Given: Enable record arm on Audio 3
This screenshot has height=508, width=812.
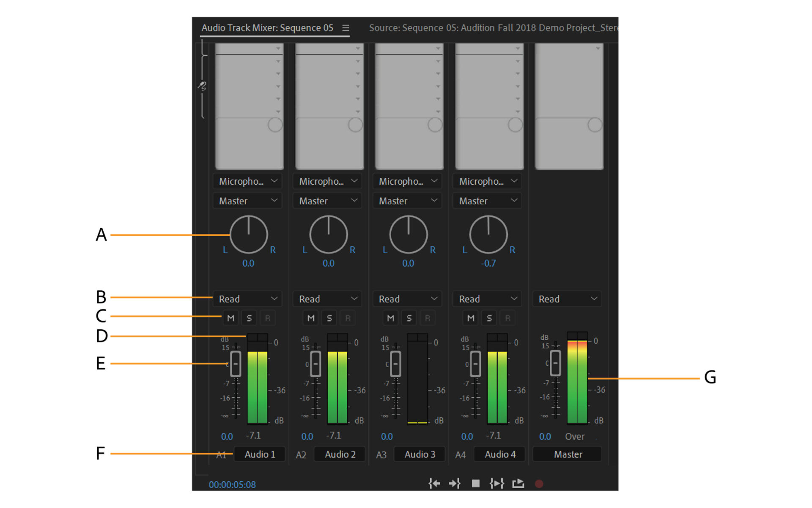Looking at the screenshot, I should click(x=428, y=318).
